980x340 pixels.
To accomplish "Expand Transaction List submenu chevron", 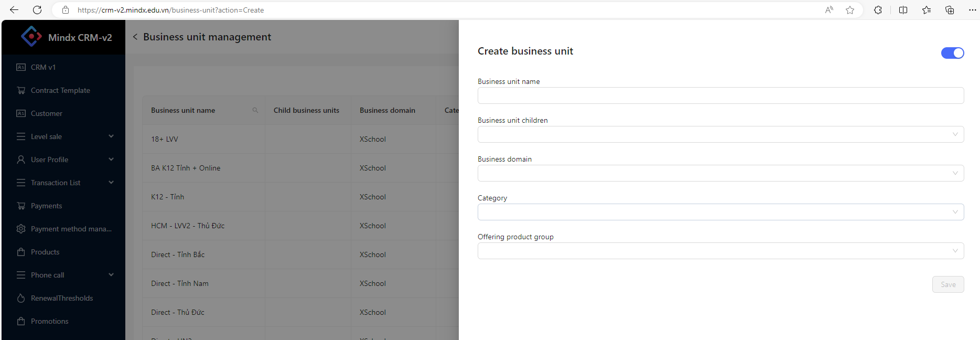I will [x=111, y=183].
